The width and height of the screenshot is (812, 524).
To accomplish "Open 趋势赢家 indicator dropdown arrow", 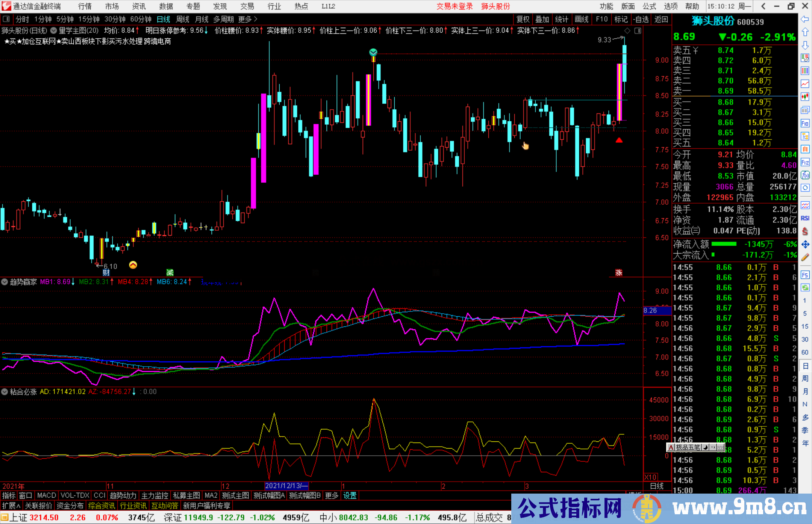I will 5,282.
